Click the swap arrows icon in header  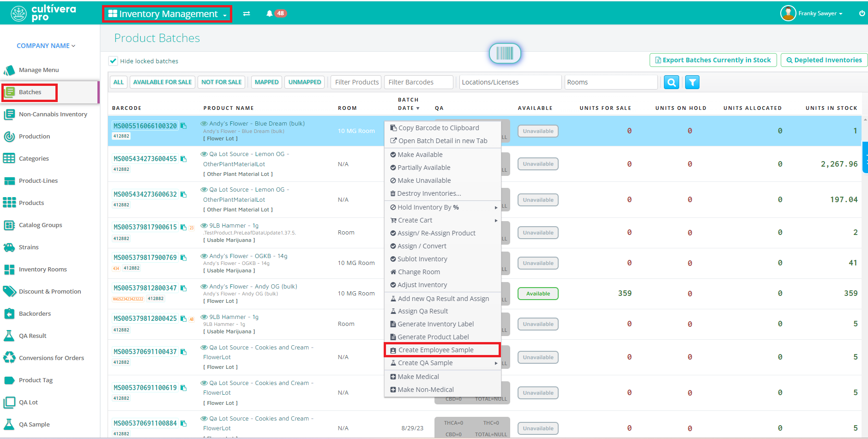(247, 13)
